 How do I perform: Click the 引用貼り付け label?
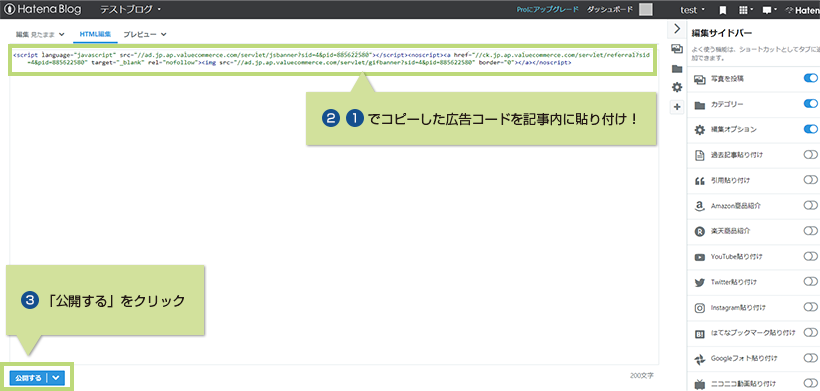(x=731, y=180)
